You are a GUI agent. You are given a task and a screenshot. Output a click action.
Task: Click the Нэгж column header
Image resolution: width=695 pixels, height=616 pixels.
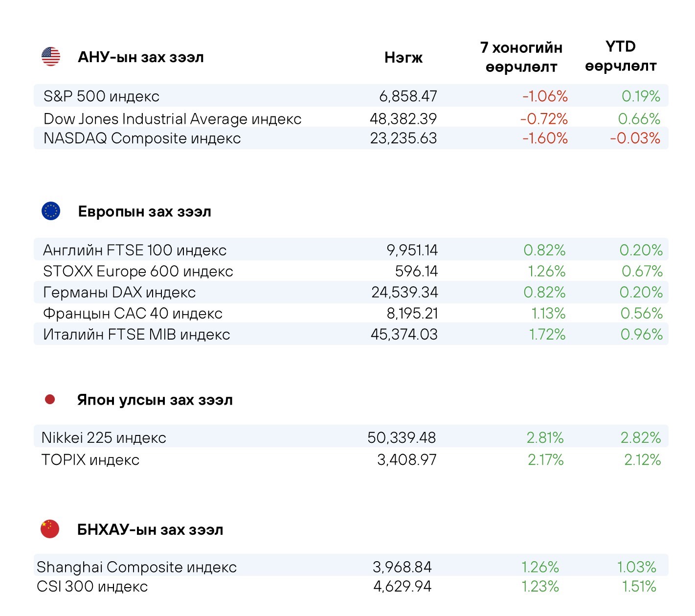pyautogui.click(x=404, y=58)
